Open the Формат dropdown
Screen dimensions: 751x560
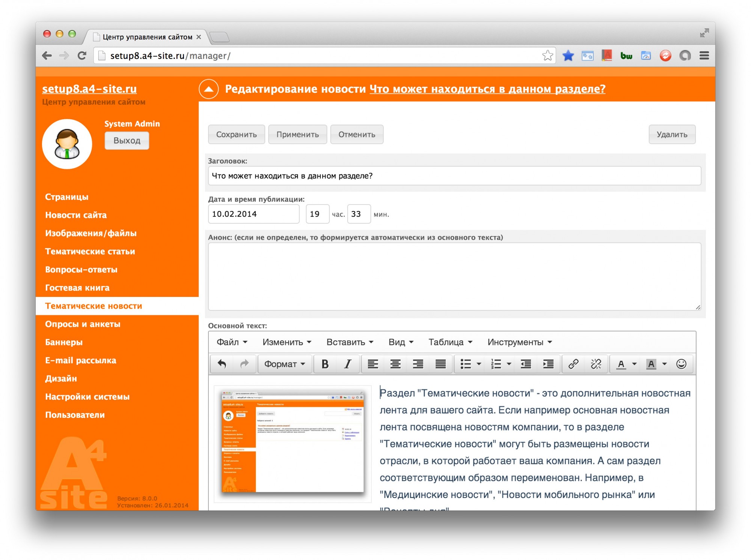(285, 364)
